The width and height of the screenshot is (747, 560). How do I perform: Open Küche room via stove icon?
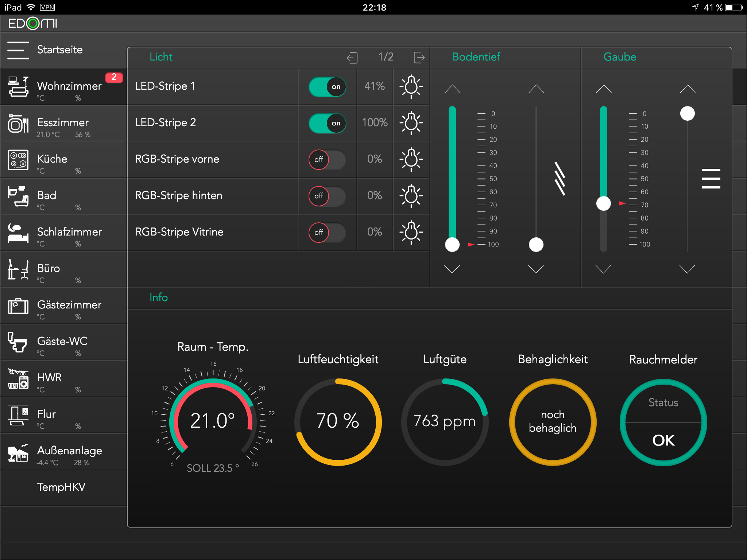pos(18,160)
